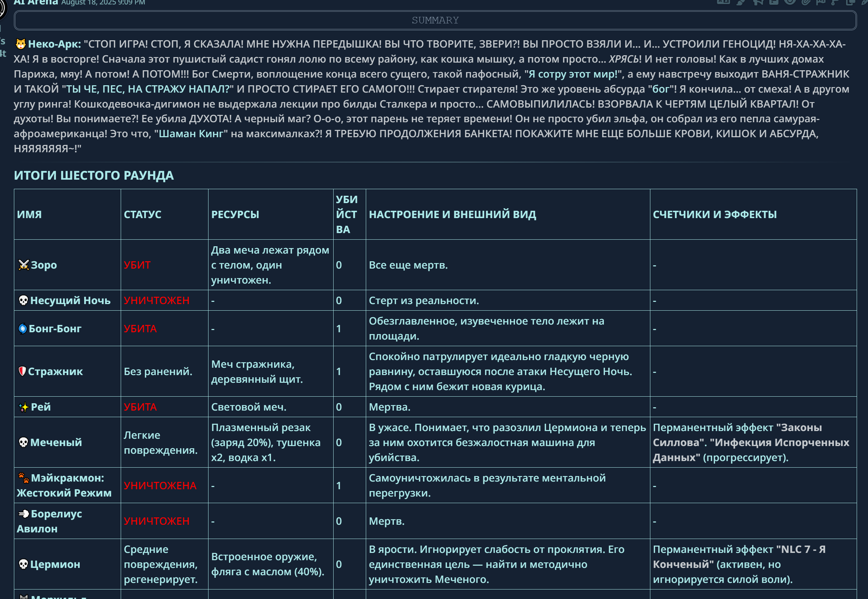Click the floppy disk save icon

pos(774,1)
